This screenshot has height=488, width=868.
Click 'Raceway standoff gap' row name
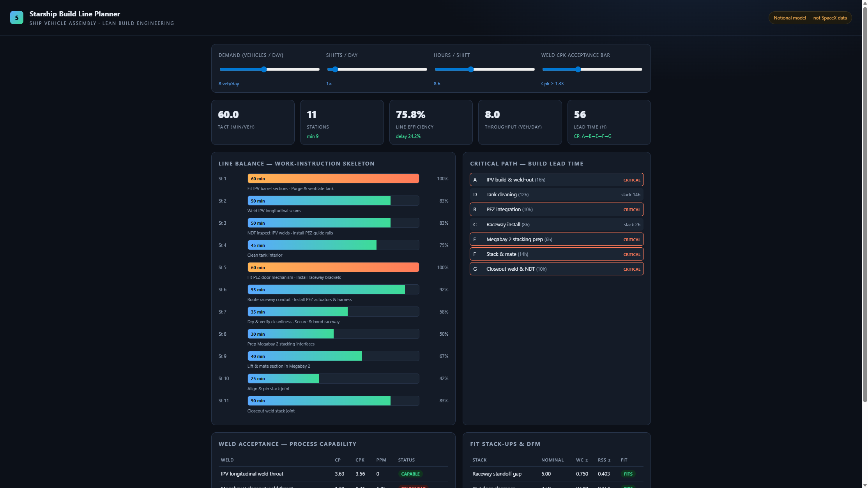coord(497,474)
